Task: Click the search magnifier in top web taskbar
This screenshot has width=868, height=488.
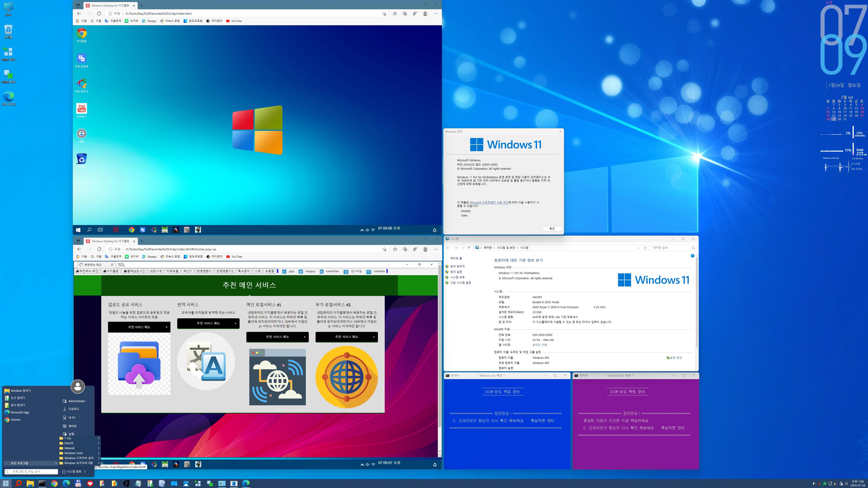Action: tap(89, 230)
